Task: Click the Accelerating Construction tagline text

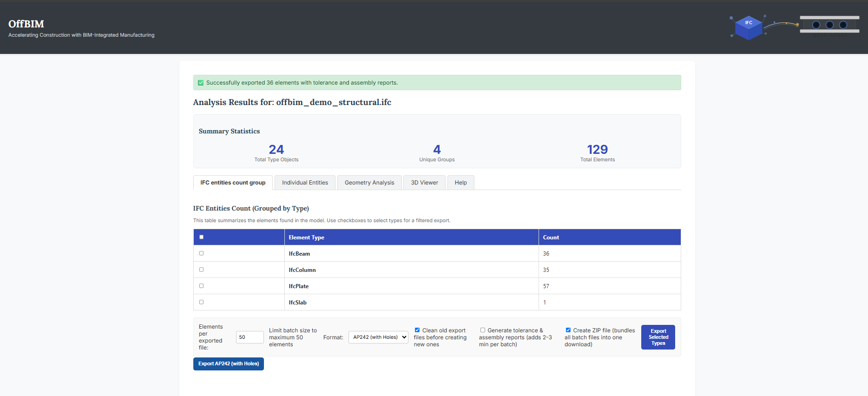Action: 81,35
